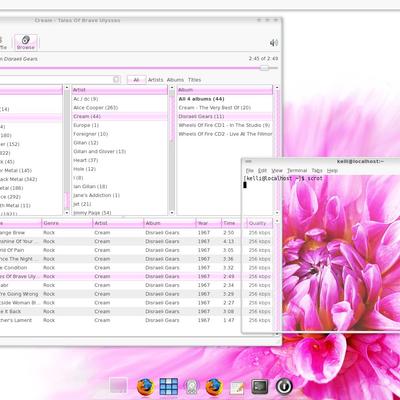This screenshot has height=400, width=400.
Task: Select the track lasting 4:13
Action: coord(136,241)
